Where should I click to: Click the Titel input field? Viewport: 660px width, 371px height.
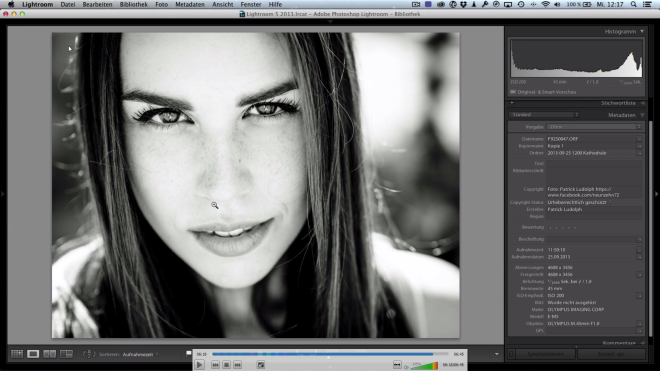click(594, 163)
